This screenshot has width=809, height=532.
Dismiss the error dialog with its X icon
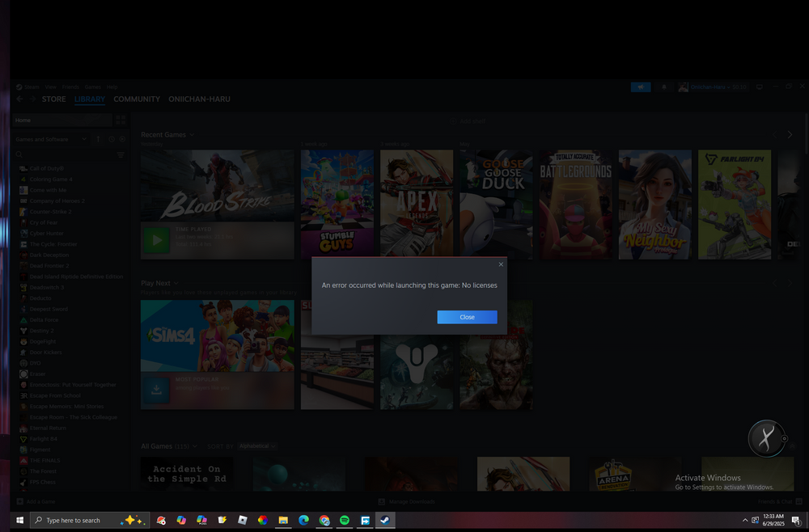click(x=501, y=264)
